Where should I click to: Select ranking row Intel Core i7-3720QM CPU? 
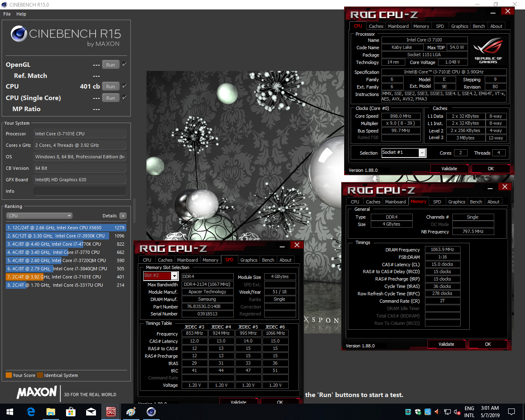pos(66,260)
